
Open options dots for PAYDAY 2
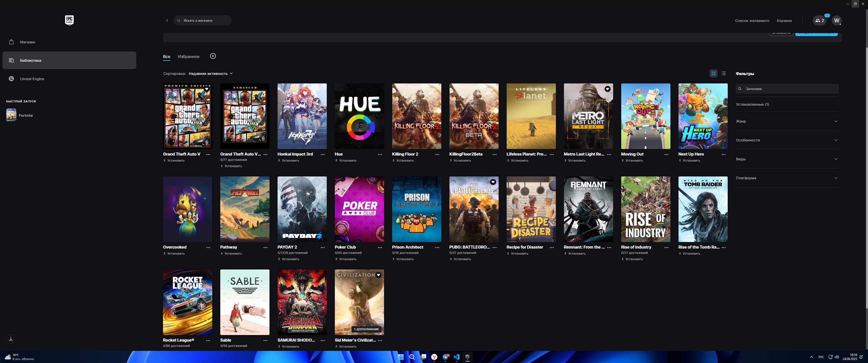(x=323, y=248)
